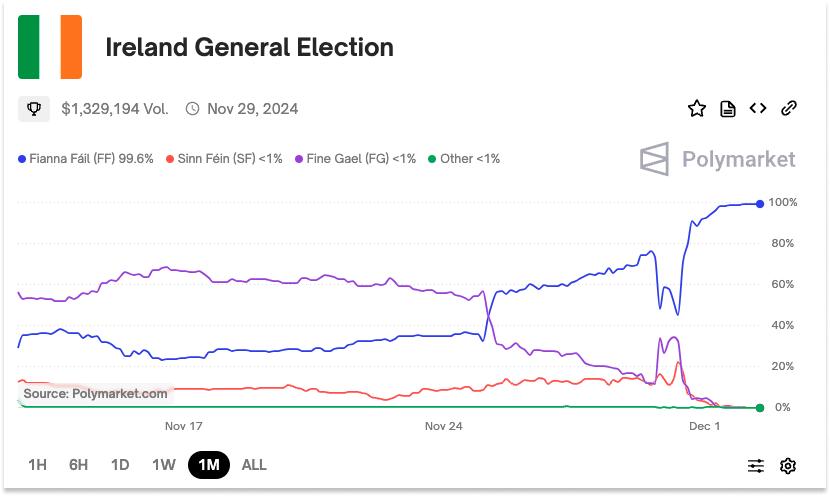Viewport: 830px width, 496px height.
Task: Click the embed code icon
Action: coord(758,109)
